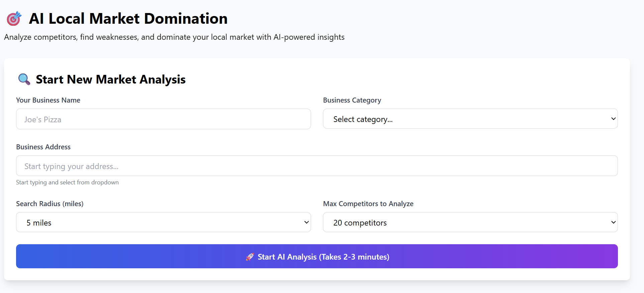Click the chevron arrow on the Select category box
Viewport: 644px width, 293px height.
[613, 119]
